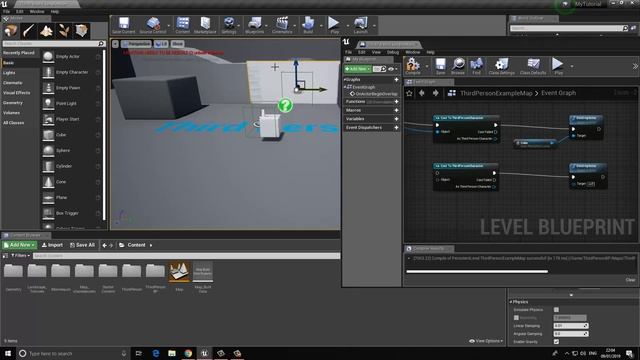Toggle My Blueprint view options eye
The width and height of the screenshot is (640, 360).
point(392,69)
